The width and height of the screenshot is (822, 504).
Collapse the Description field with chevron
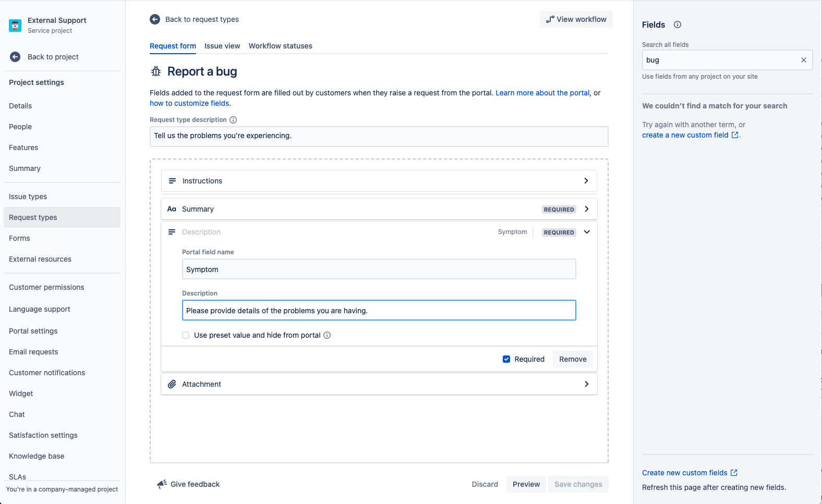[x=587, y=232]
